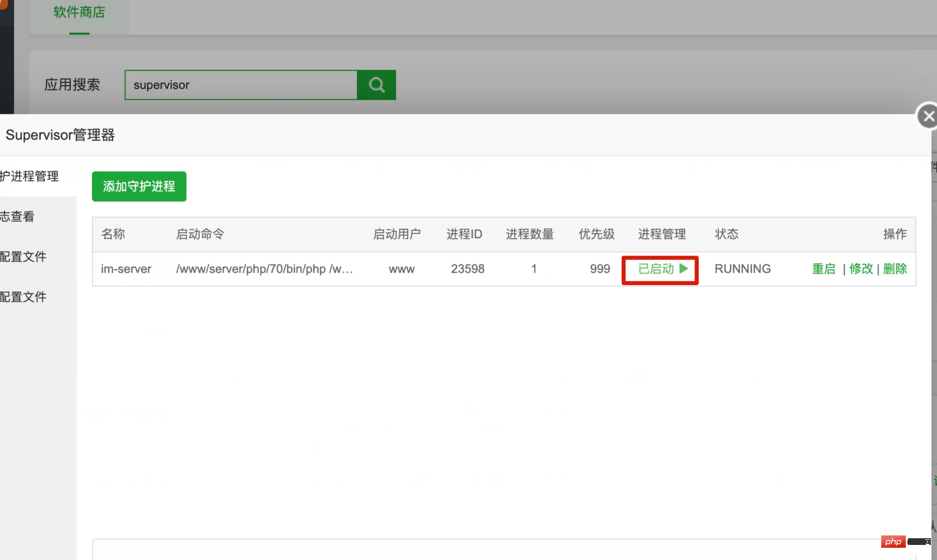Click the im-server name cell

[x=126, y=269]
